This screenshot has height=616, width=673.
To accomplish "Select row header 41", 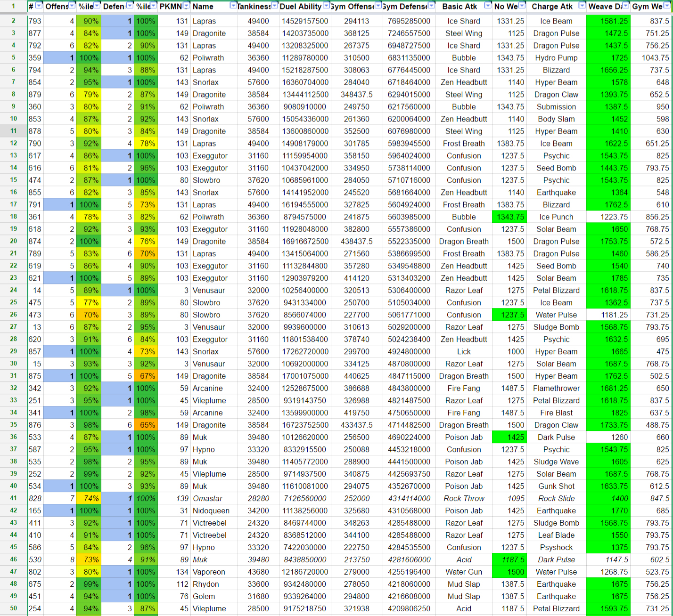I will pos(14,498).
